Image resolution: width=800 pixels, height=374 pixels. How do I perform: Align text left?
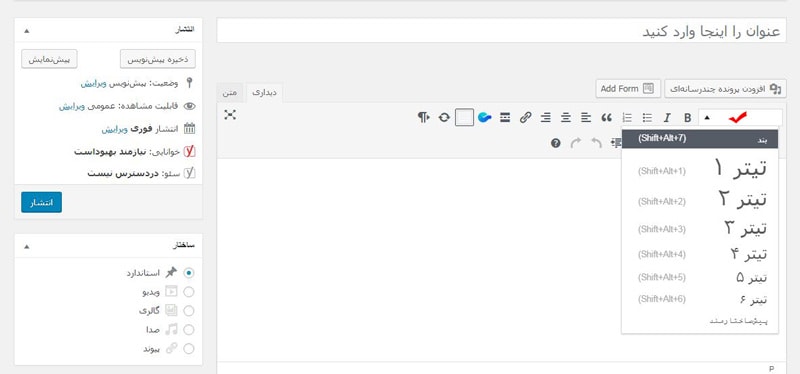[x=586, y=118]
